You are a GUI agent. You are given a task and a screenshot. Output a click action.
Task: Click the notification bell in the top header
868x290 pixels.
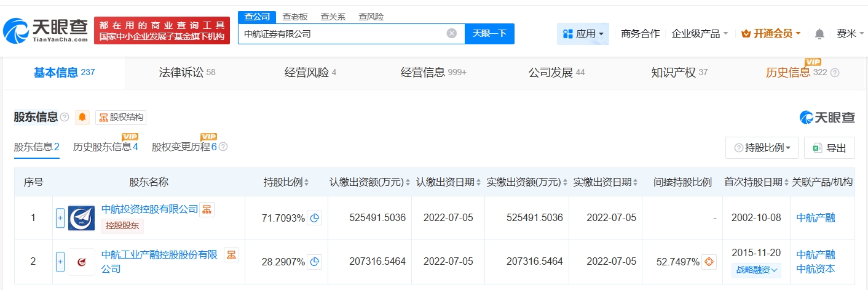click(x=819, y=34)
